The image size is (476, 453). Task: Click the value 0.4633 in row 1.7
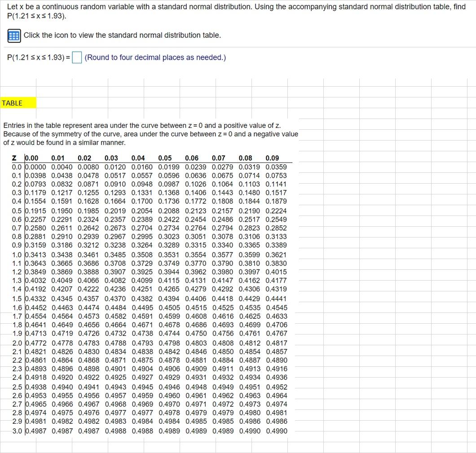tap(277, 316)
